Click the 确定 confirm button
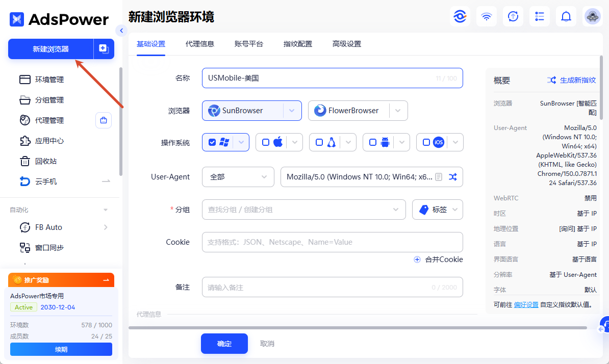 click(x=224, y=344)
